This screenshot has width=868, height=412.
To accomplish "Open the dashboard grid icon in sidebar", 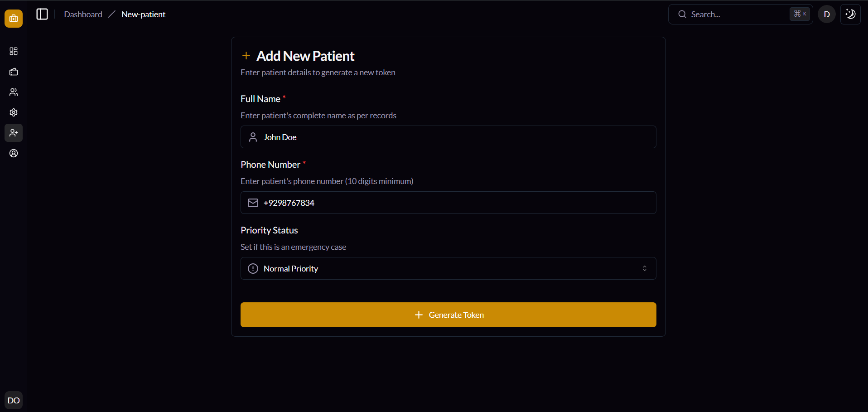I will pyautogui.click(x=14, y=51).
